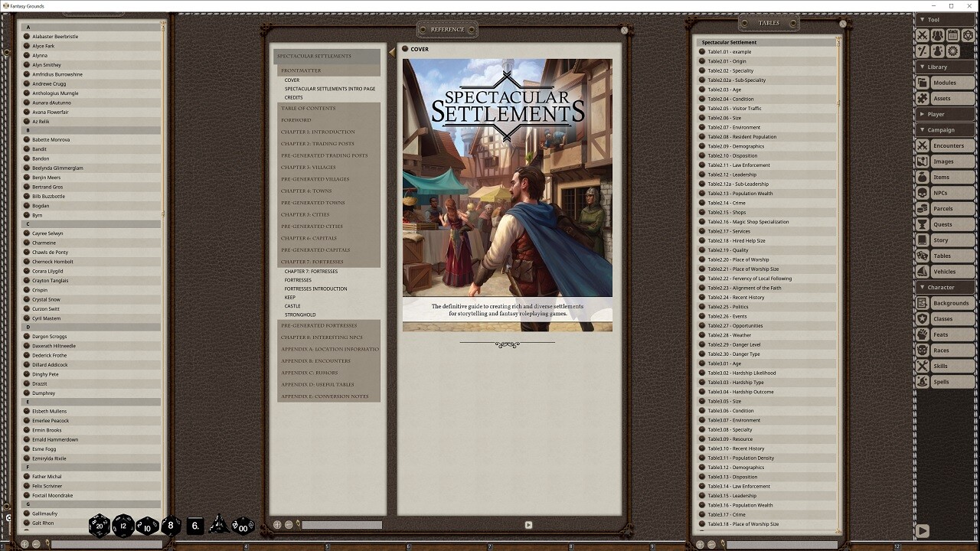This screenshot has width=980, height=551.
Task: Open the Party Sheet tool icon
Action: [938, 35]
